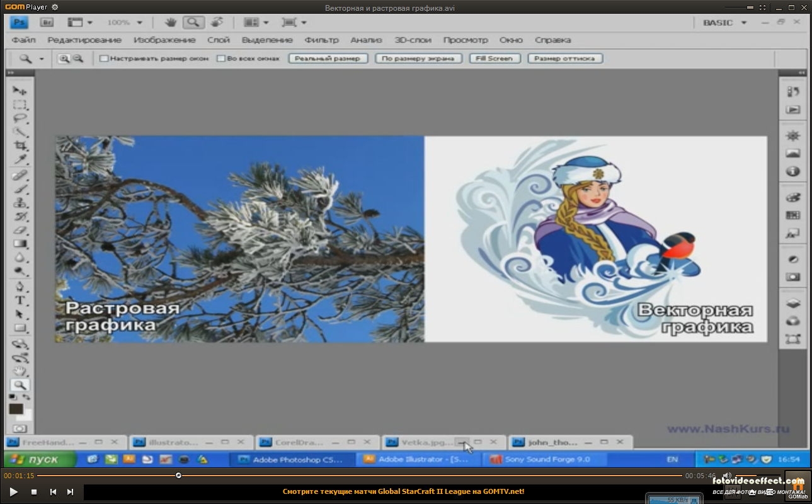Select the Rectangular Marquee tool
The height and width of the screenshot is (504, 812).
point(20,105)
